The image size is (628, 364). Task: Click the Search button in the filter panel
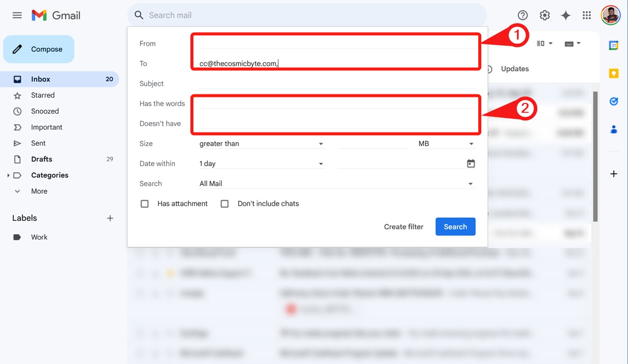pos(455,226)
